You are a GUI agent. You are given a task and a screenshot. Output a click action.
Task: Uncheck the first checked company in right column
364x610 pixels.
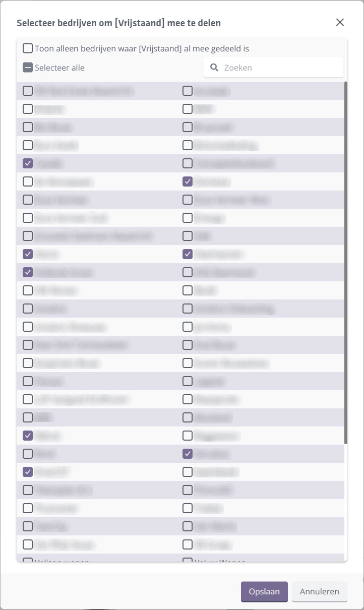coord(188,181)
